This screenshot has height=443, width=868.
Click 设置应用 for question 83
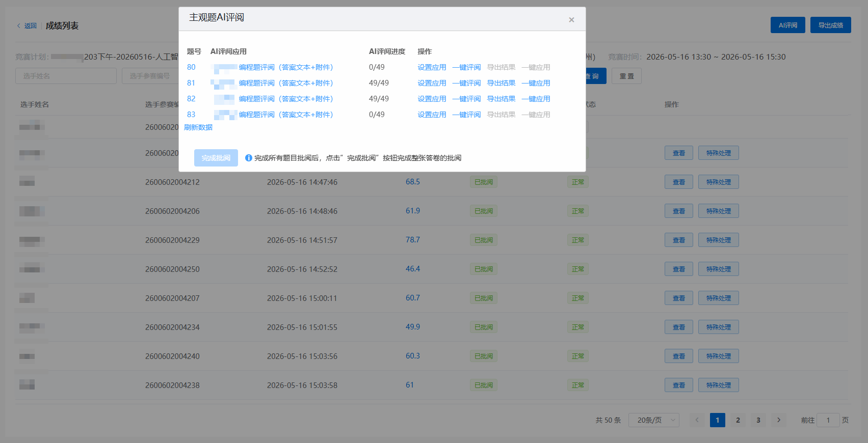(432, 115)
